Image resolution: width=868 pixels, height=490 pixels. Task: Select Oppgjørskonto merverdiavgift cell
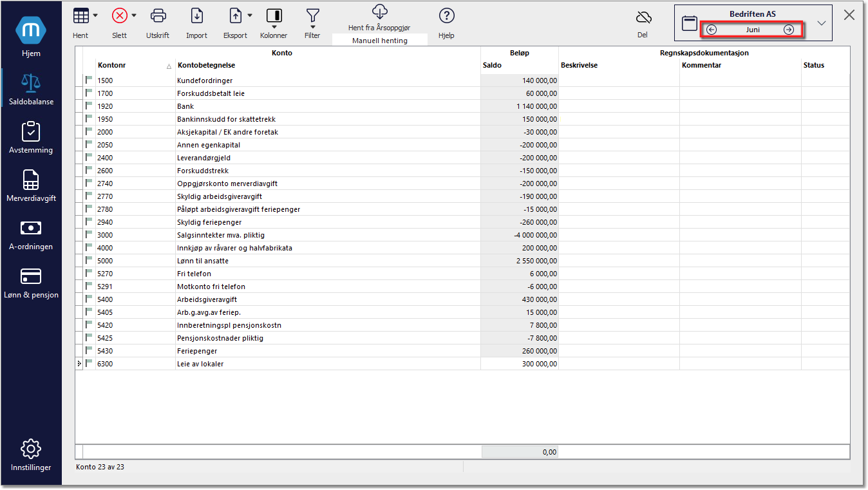point(328,184)
